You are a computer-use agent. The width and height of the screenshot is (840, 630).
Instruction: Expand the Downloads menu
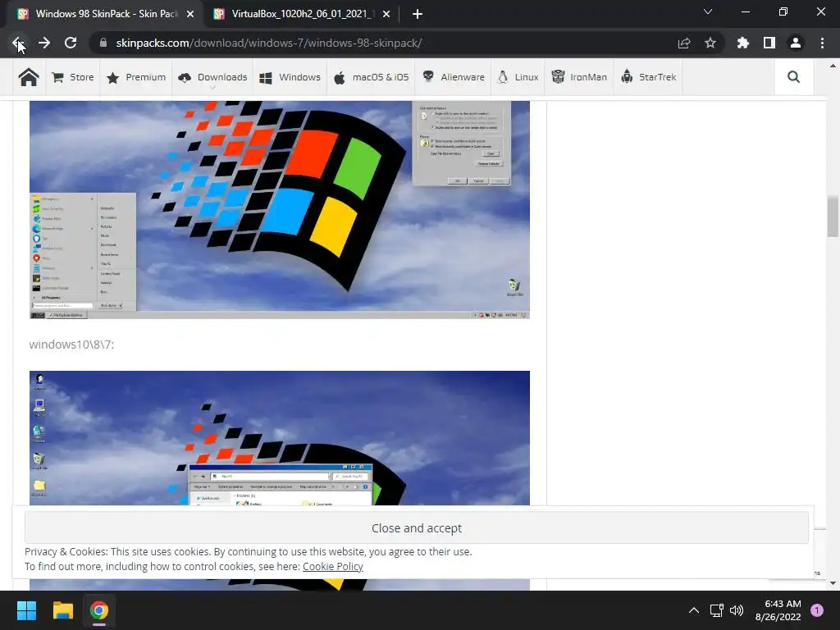pos(212,77)
